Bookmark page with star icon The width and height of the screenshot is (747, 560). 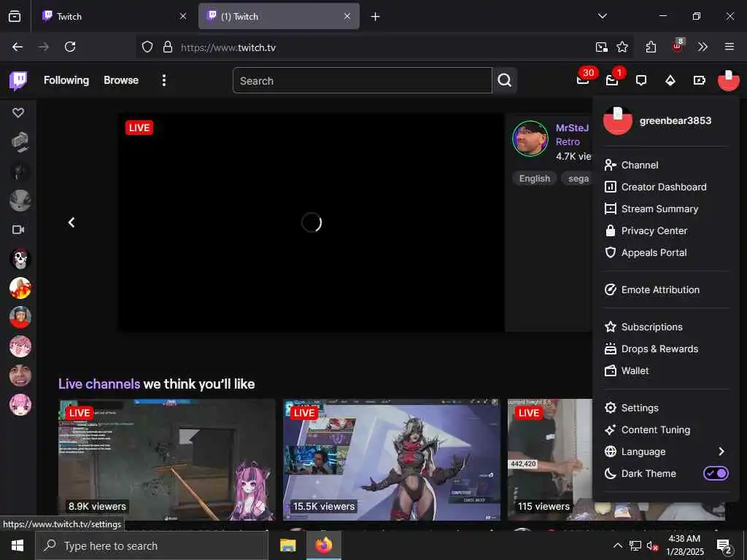point(622,47)
